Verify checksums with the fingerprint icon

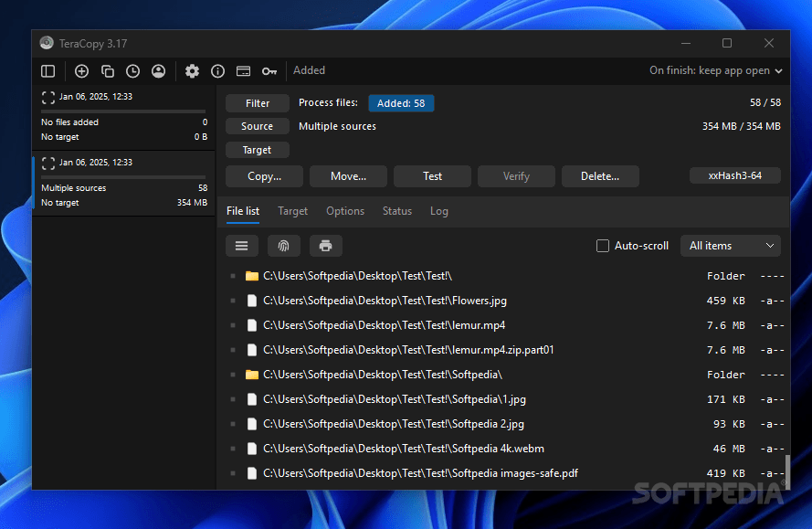283,245
